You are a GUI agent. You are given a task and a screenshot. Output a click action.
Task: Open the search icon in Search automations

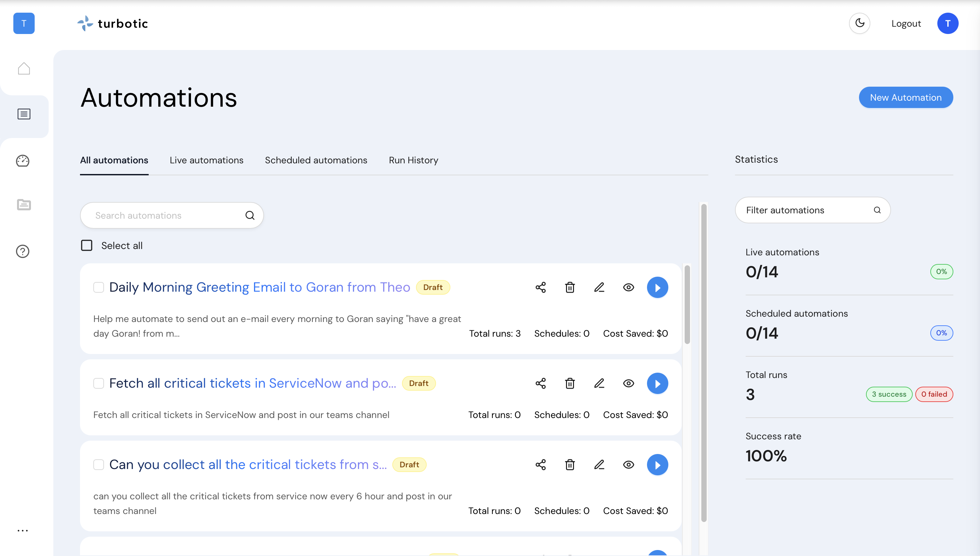[x=250, y=215]
